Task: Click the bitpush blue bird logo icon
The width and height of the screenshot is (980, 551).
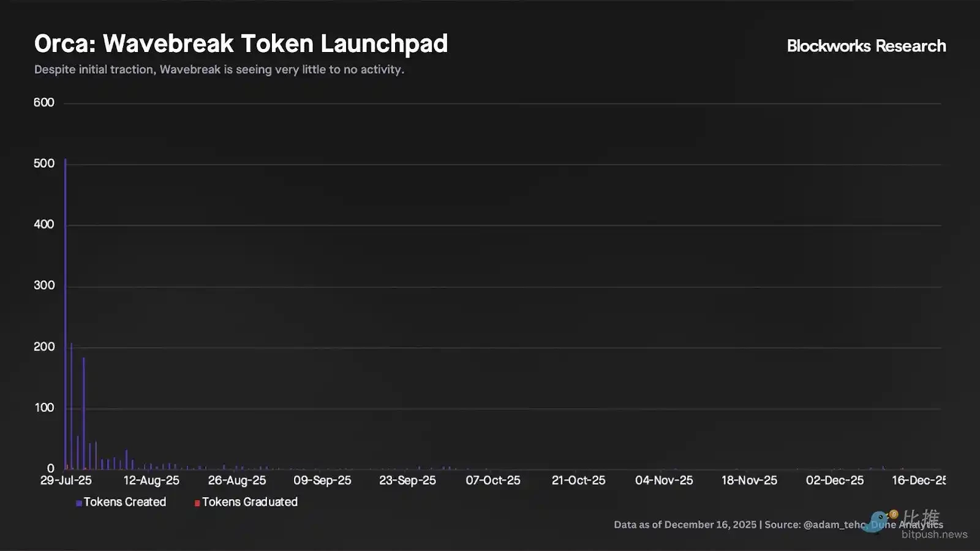Action: [876, 522]
